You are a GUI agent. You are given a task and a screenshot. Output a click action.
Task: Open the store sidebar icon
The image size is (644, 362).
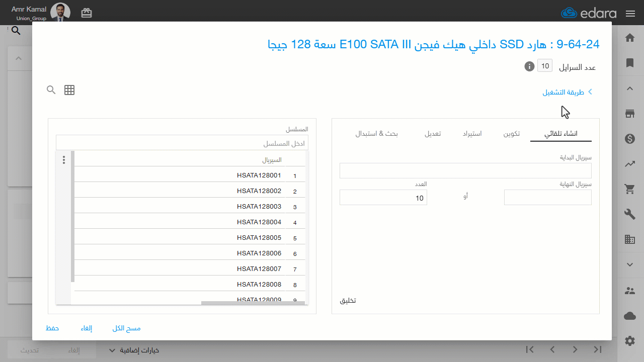629,114
